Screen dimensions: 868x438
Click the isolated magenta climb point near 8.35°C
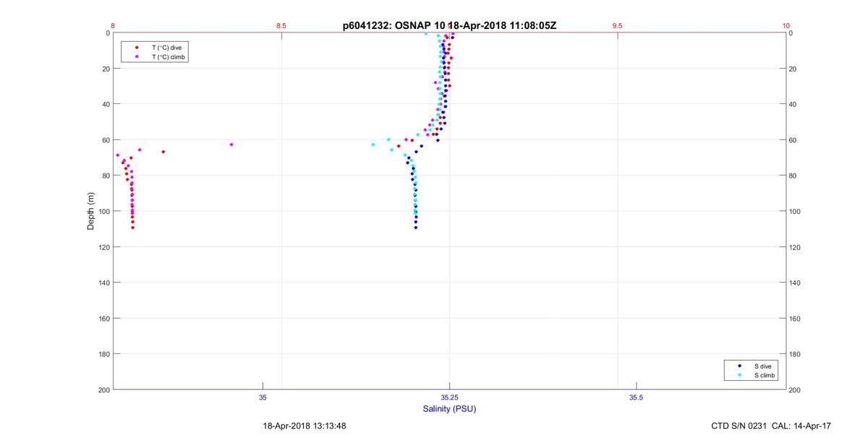coord(231,145)
